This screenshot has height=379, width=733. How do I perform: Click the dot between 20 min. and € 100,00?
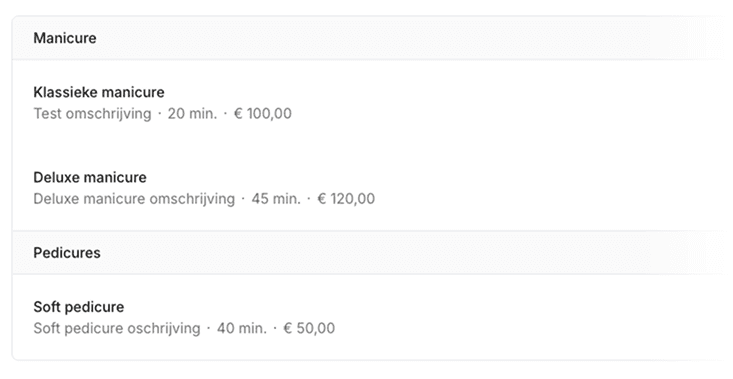(225, 114)
